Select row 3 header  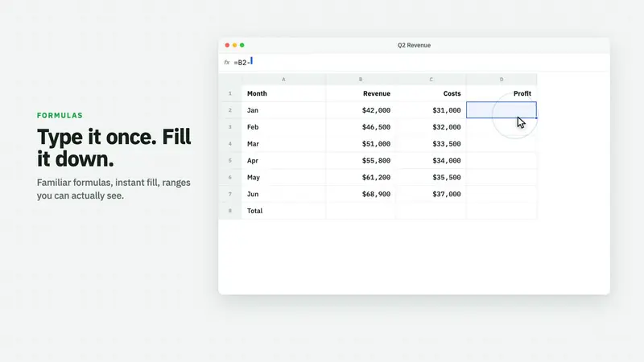(230, 127)
